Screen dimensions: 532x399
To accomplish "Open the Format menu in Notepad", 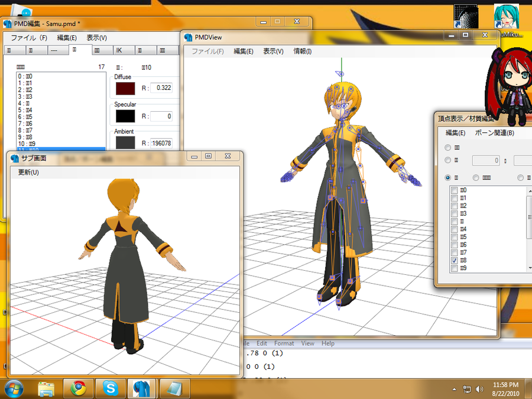I will (x=284, y=343).
